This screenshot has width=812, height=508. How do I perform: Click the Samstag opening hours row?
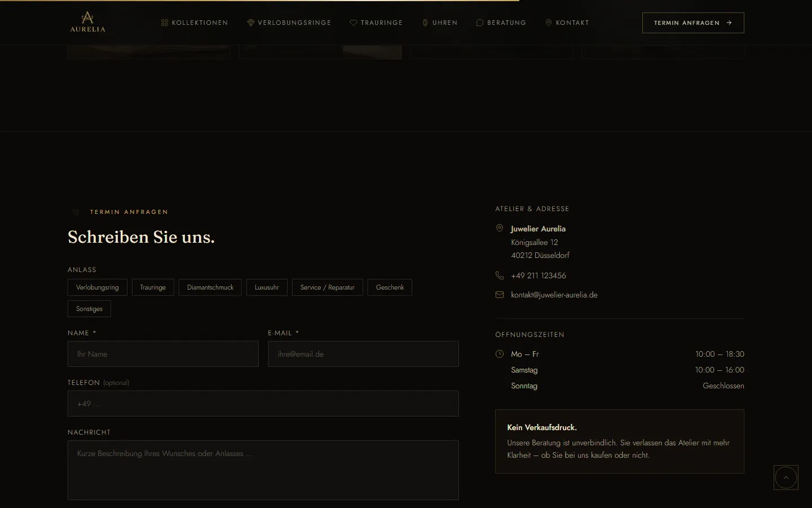(620, 370)
